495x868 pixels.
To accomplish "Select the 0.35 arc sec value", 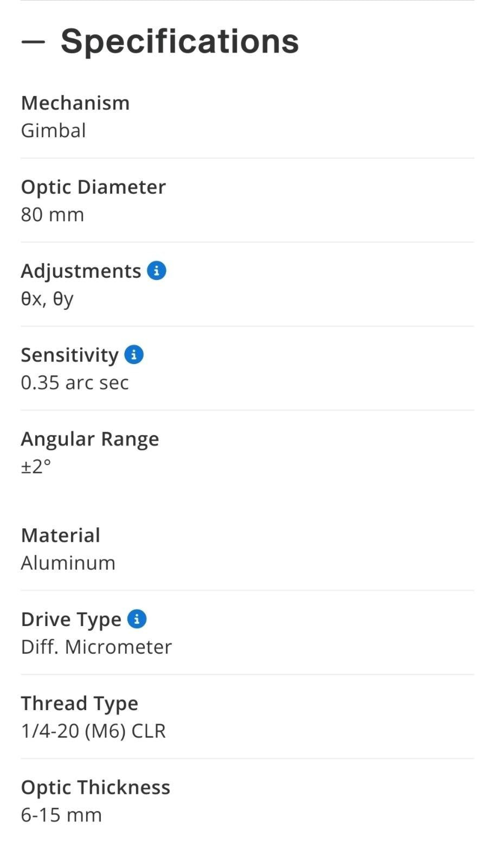I will [x=75, y=383].
